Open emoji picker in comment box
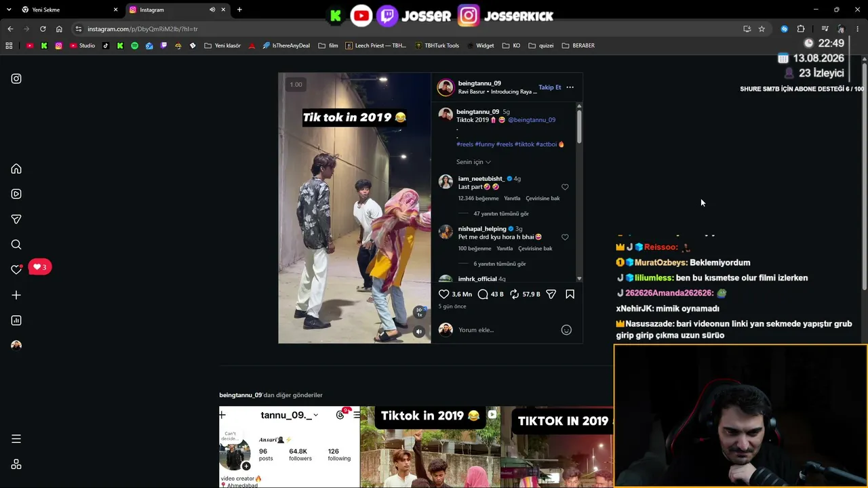The height and width of the screenshot is (488, 868). pyautogui.click(x=566, y=330)
